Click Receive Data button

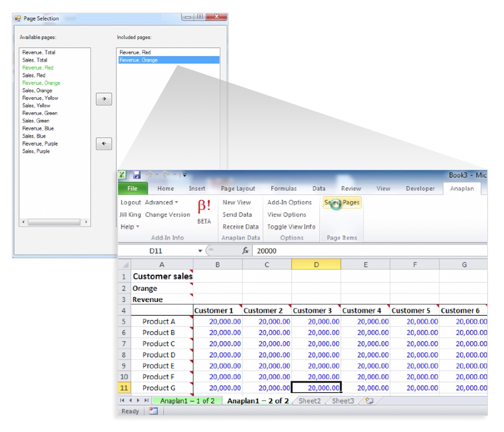pyautogui.click(x=241, y=227)
